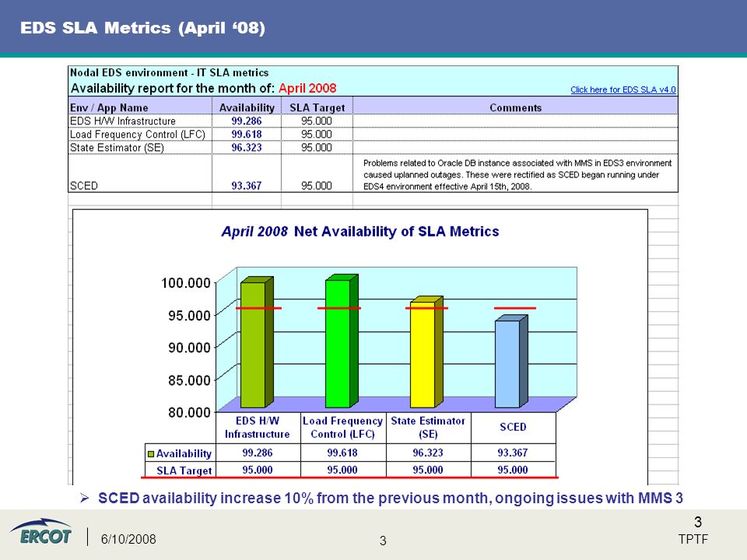Click availability value 99.618 in top table

pyautogui.click(x=247, y=135)
